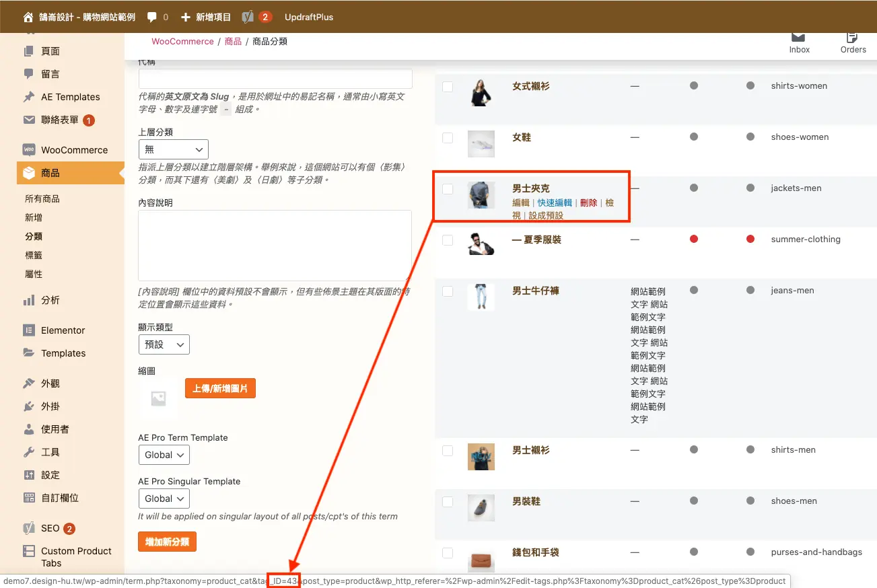877x588 pixels.
Task: Open the Templates sidebar menu
Action: 62,353
